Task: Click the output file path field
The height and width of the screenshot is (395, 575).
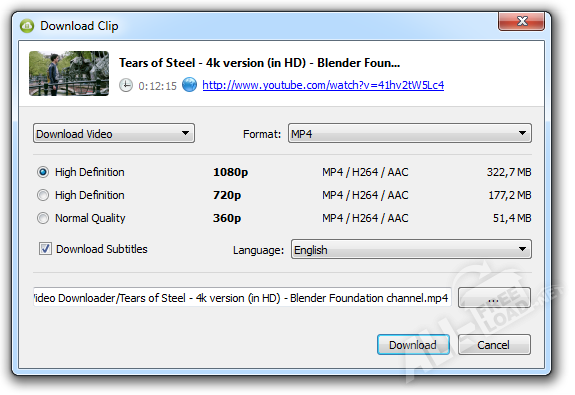Action: [x=242, y=297]
